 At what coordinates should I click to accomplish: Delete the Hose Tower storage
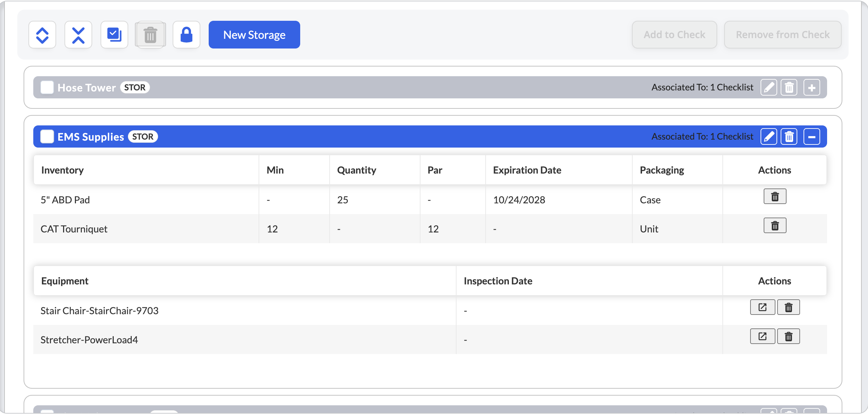789,87
